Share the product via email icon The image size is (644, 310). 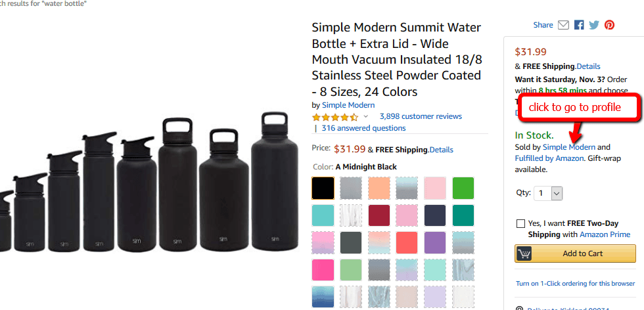pyautogui.click(x=563, y=25)
